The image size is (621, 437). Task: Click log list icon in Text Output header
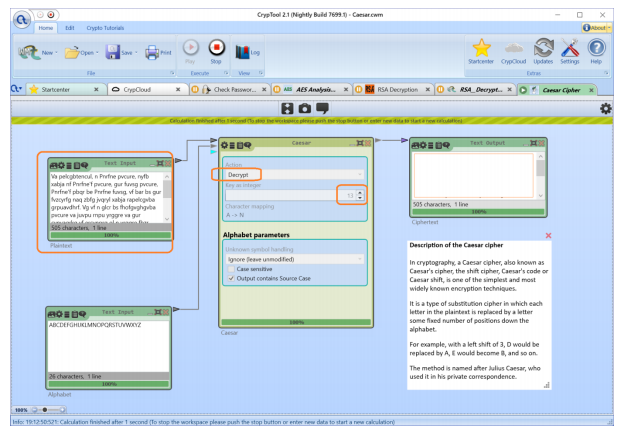coord(431,145)
